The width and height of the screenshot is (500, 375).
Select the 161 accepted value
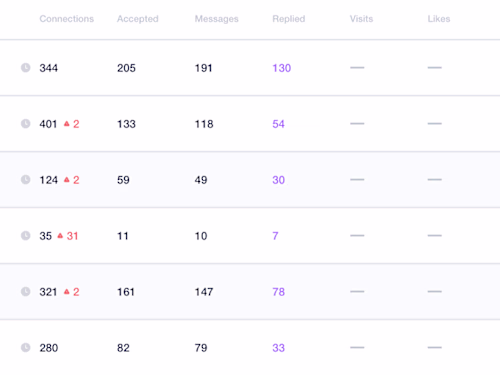click(126, 292)
